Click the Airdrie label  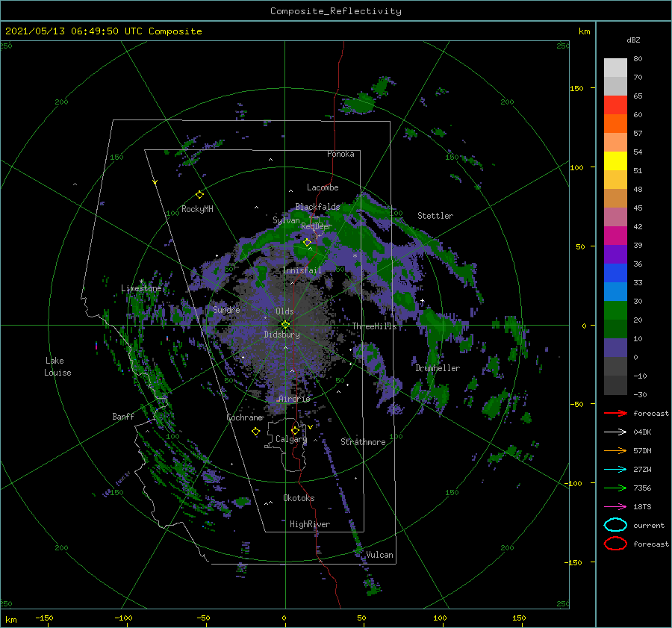pos(294,399)
